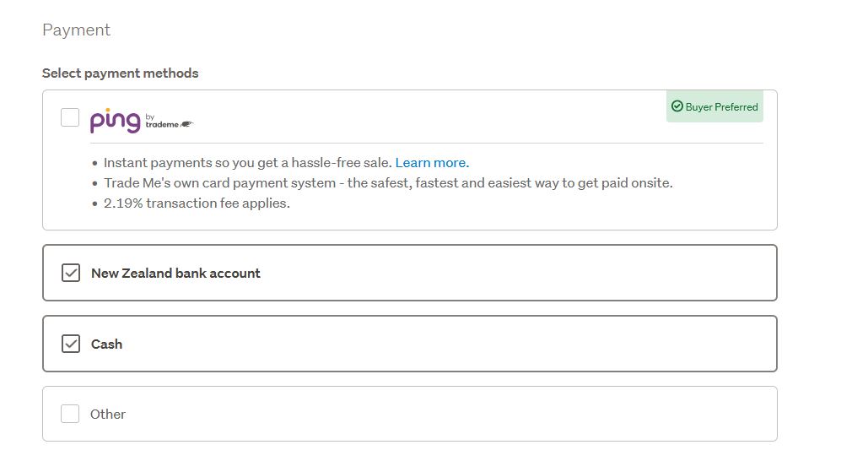
Task: Click the purple Ping logo
Action: pos(115,121)
